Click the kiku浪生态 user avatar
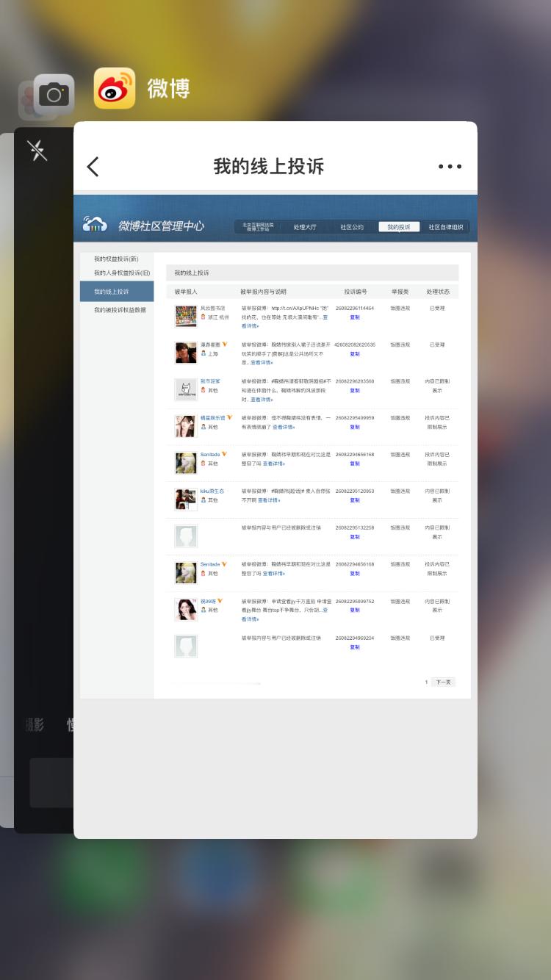The image size is (551, 980). point(186,500)
